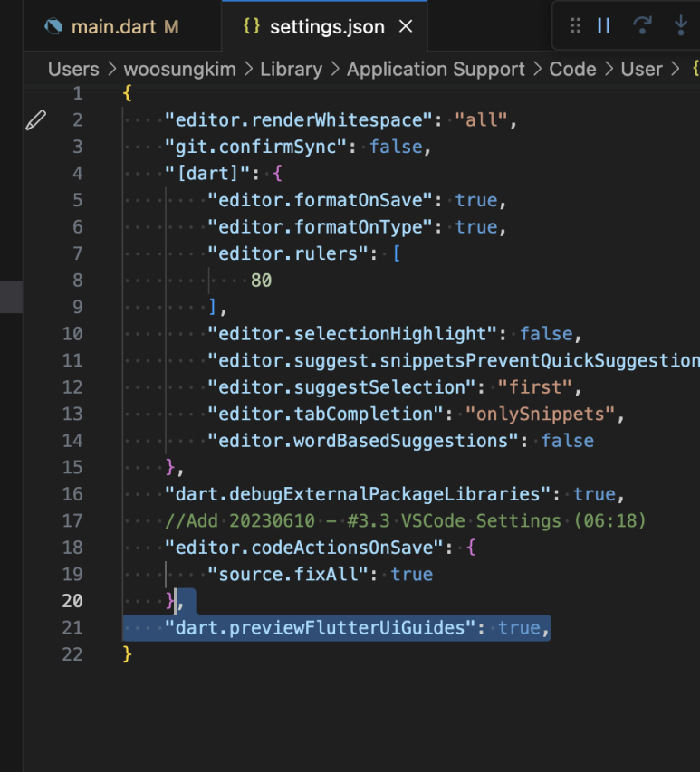Image resolution: width=700 pixels, height=772 pixels.
Task: Click the "source.fixAll" key
Action: click(x=288, y=575)
